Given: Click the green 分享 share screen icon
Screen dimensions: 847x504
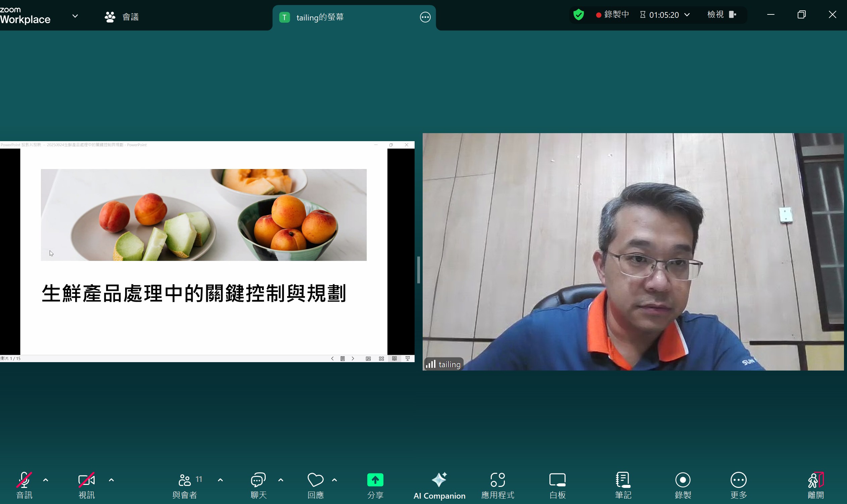Looking at the screenshot, I should point(375,480).
